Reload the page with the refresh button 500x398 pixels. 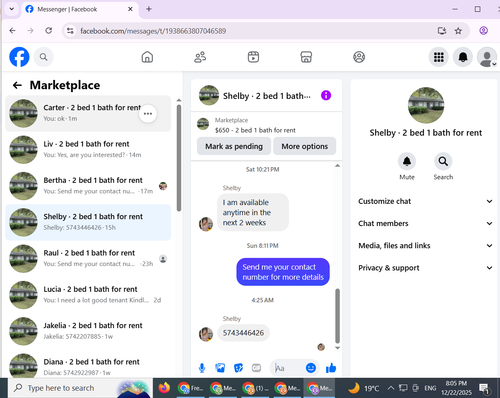(x=49, y=31)
